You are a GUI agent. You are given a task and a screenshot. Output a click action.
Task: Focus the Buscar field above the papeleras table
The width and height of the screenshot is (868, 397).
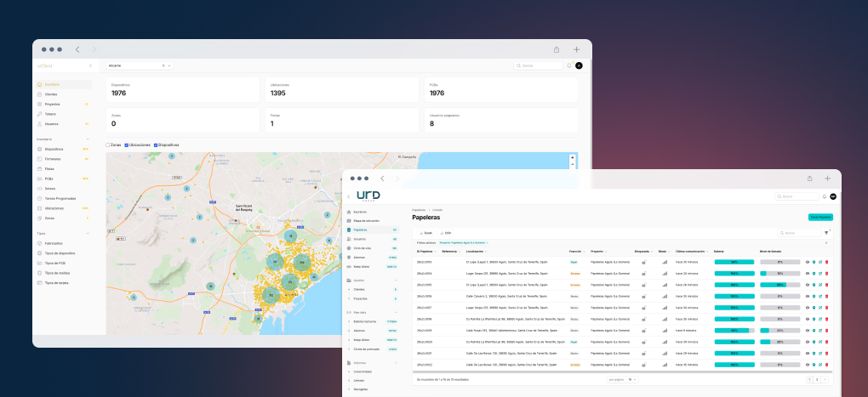799,233
